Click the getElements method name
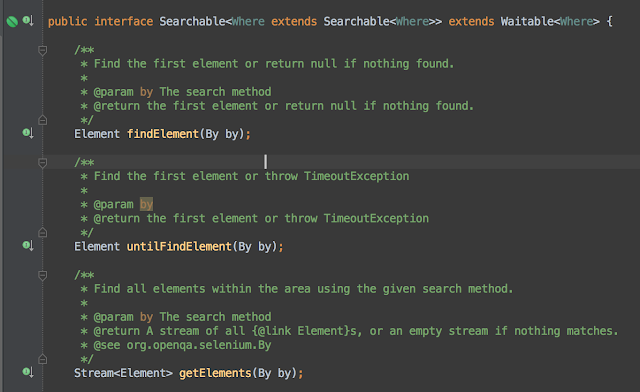This screenshot has height=392, width=640. tap(215, 373)
